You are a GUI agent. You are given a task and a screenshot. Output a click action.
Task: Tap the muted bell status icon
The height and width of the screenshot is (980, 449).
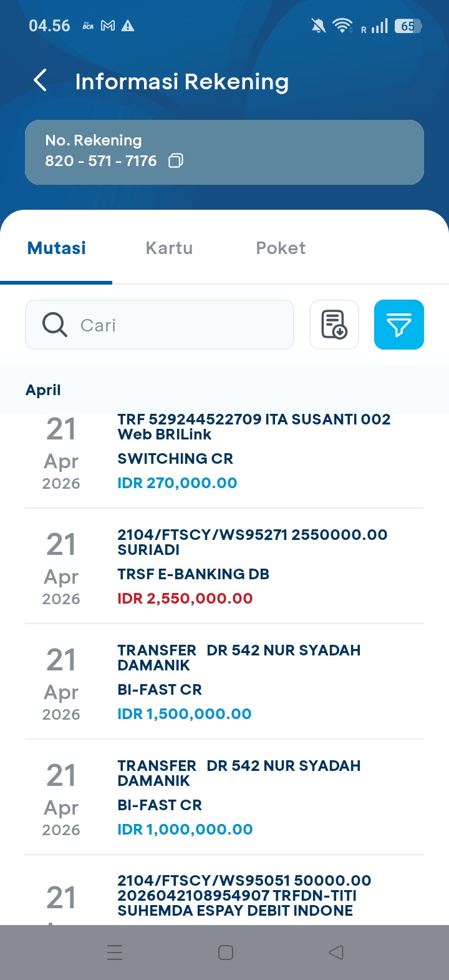(x=318, y=26)
